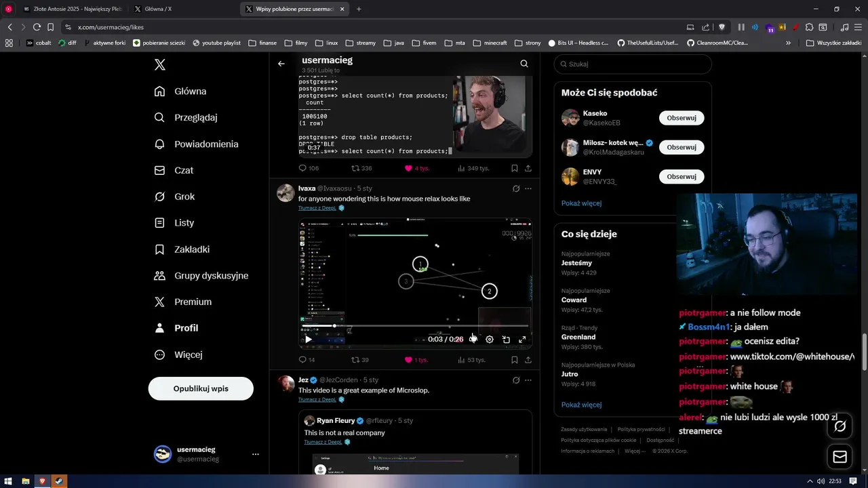Open Listy in sidebar

point(174,223)
